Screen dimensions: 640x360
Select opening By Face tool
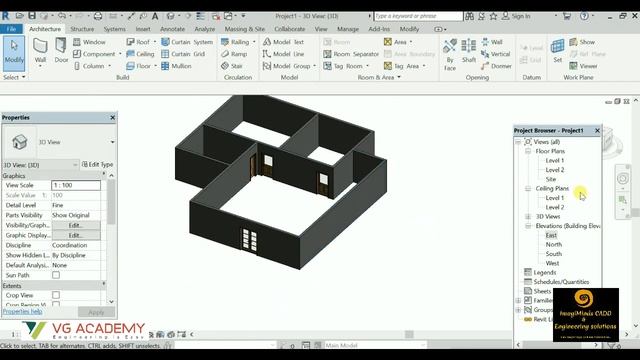click(450, 54)
